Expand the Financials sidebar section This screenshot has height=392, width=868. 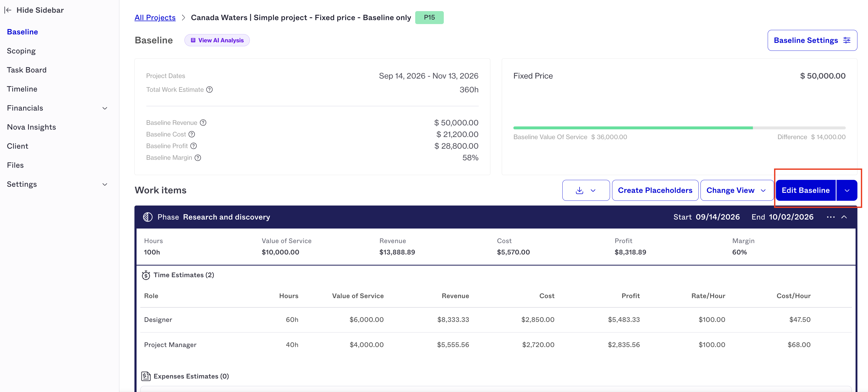click(x=105, y=108)
